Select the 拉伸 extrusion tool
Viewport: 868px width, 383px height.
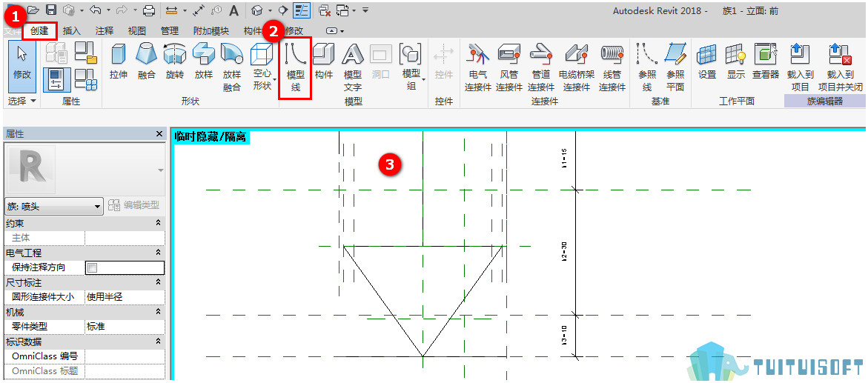118,61
